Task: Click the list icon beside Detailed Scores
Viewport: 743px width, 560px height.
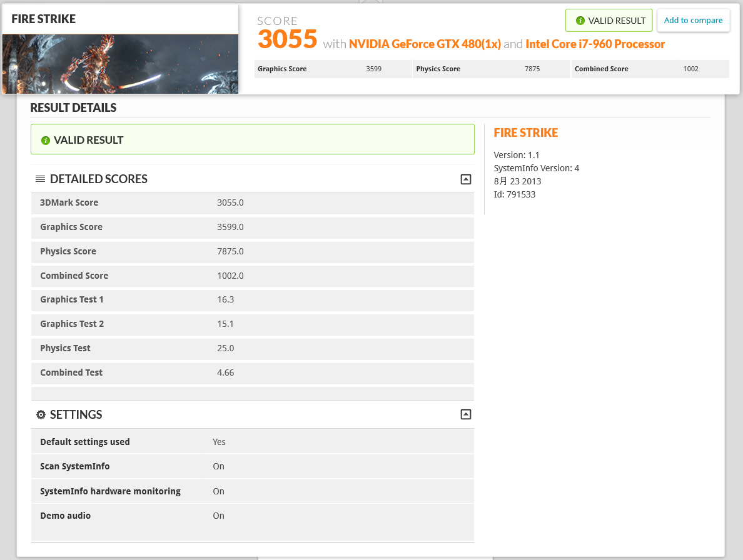Action: [x=40, y=179]
